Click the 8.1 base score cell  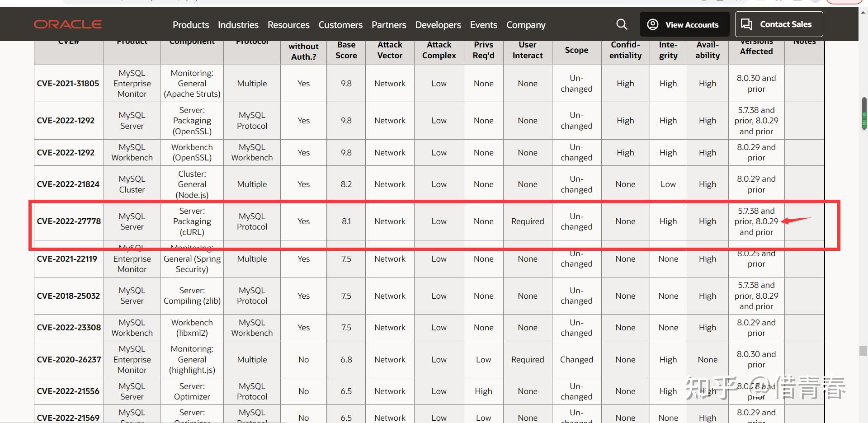pos(346,221)
